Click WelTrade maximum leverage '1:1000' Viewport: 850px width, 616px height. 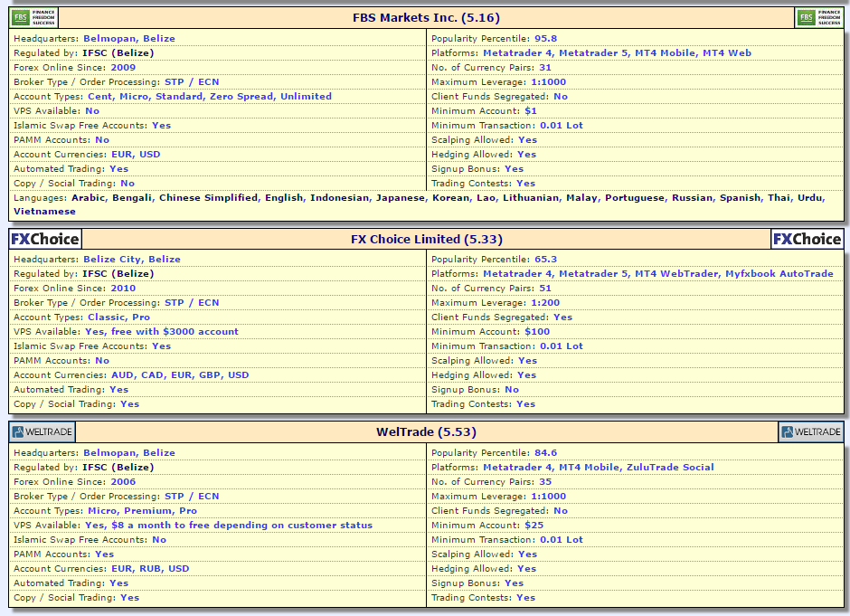click(549, 497)
